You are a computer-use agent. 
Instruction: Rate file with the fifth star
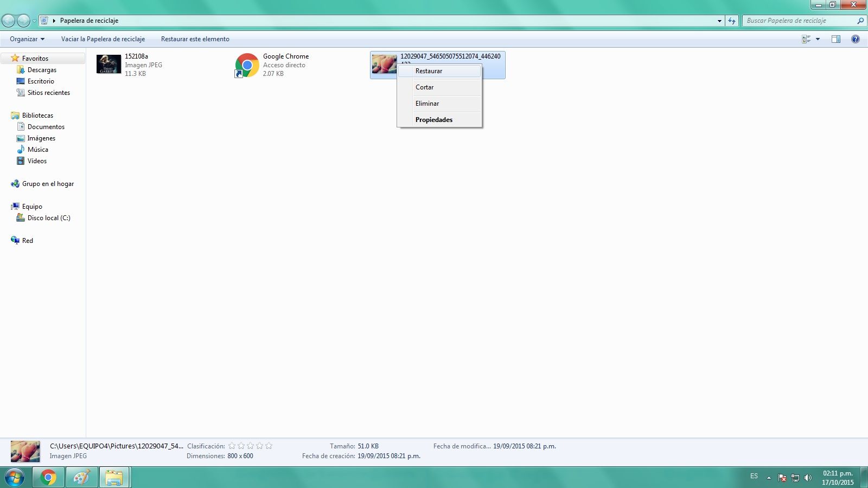tap(269, 446)
